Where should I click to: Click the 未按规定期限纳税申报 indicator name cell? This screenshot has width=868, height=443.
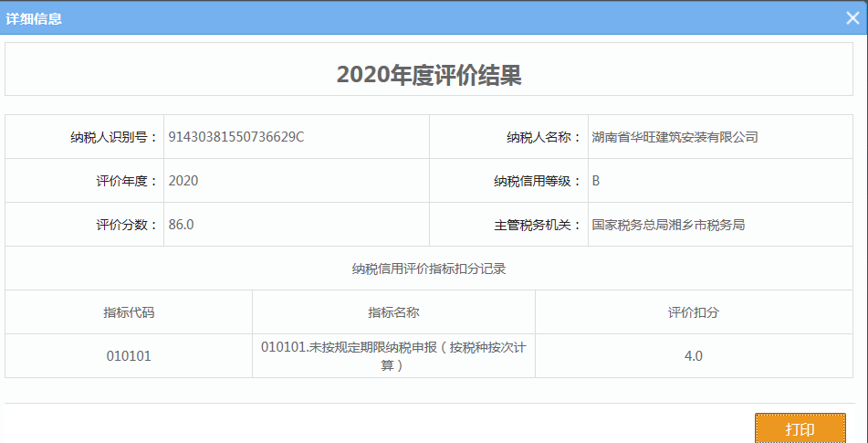[x=393, y=356]
